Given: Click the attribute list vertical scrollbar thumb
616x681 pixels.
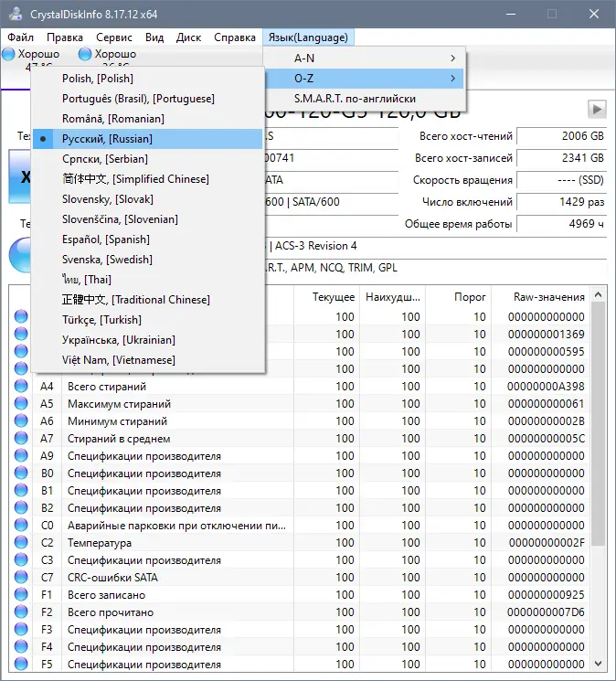Looking at the screenshot, I should point(599,424).
